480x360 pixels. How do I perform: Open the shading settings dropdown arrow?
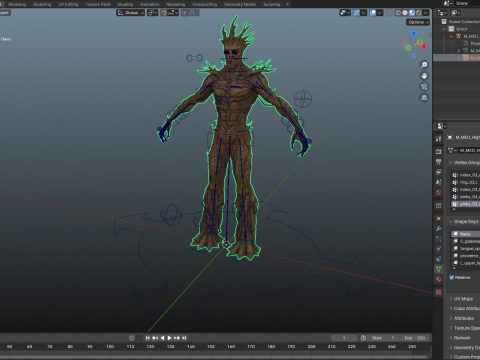point(427,13)
